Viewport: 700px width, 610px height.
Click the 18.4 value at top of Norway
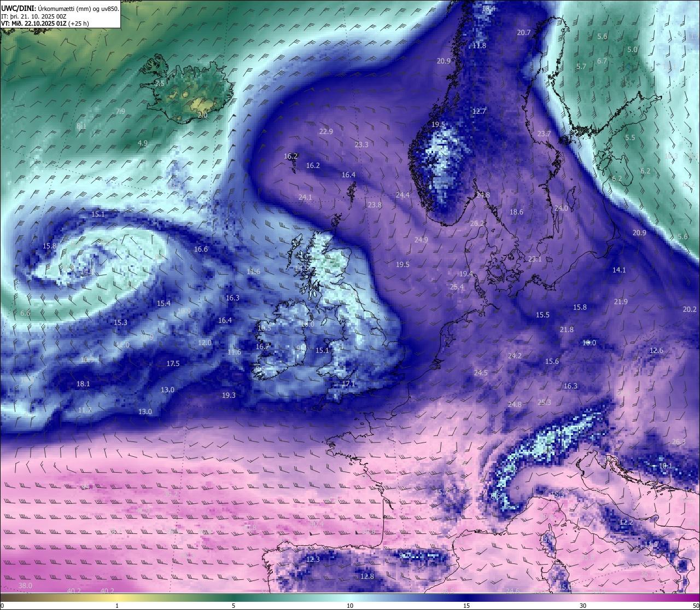pyautogui.click(x=488, y=9)
